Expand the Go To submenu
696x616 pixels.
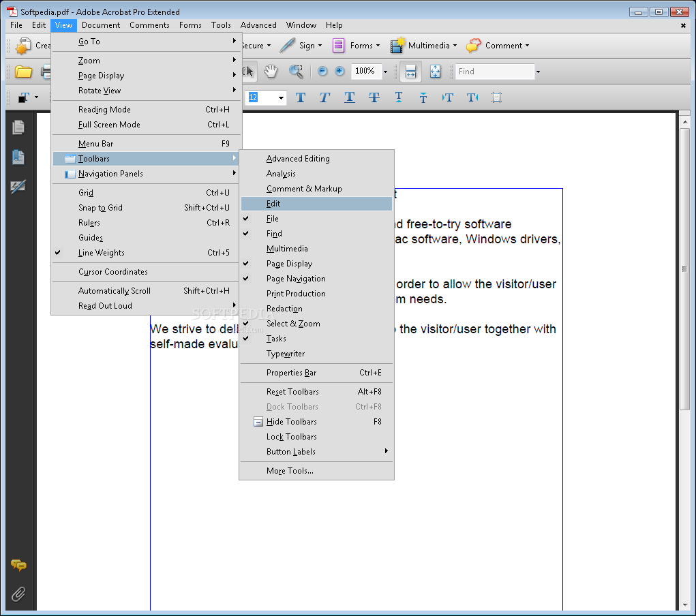click(147, 42)
